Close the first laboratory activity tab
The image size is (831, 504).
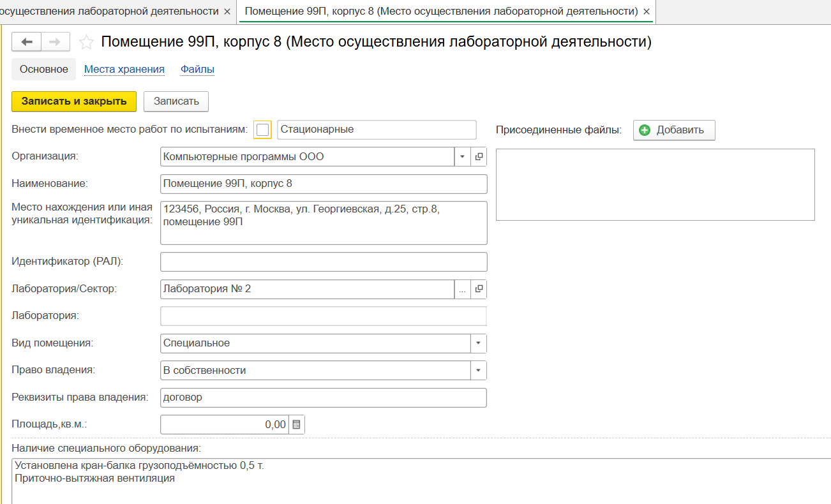227,11
